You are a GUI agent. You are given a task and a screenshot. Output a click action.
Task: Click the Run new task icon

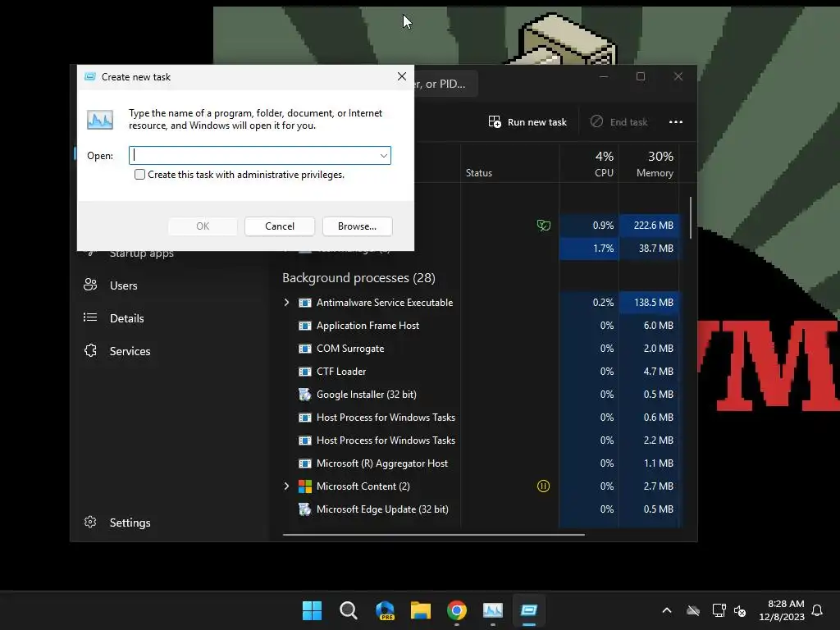(x=495, y=122)
